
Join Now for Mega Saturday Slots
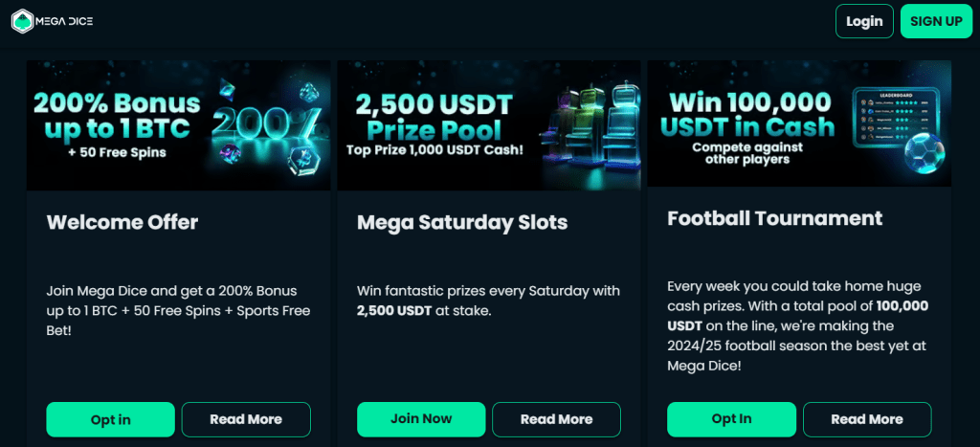[421, 419]
